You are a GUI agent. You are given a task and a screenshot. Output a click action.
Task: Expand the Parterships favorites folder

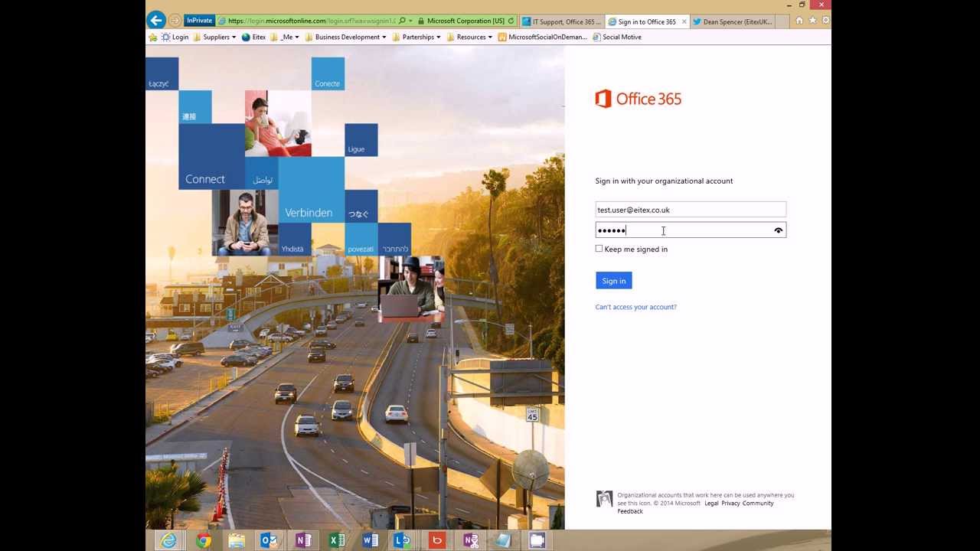(416, 37)
